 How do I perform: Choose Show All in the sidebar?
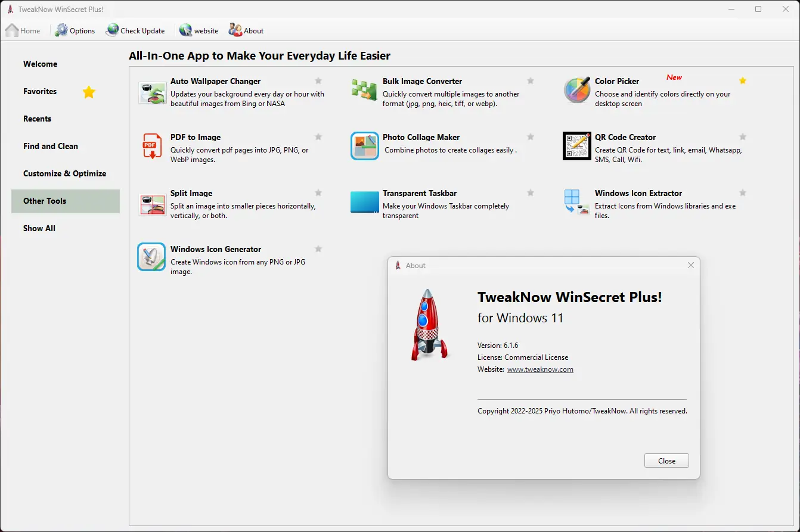pos(66,228)
